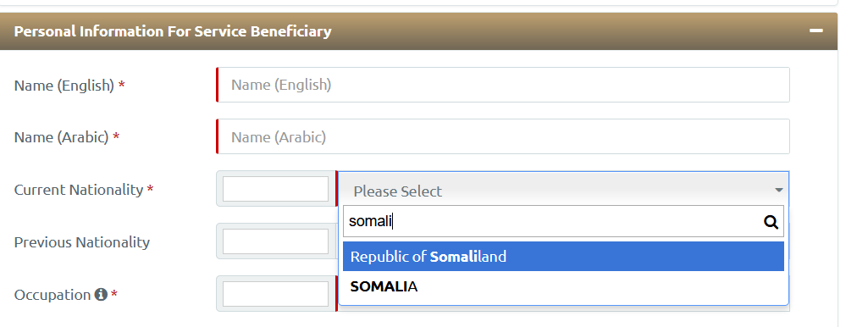Click the Current Nationality dropdown arrow

pos(779,190)
